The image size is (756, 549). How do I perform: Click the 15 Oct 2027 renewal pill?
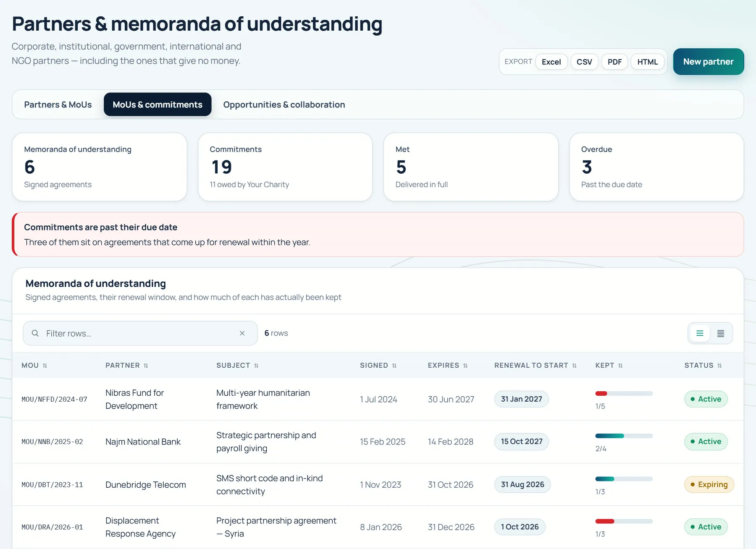click(x=521, y=442)
